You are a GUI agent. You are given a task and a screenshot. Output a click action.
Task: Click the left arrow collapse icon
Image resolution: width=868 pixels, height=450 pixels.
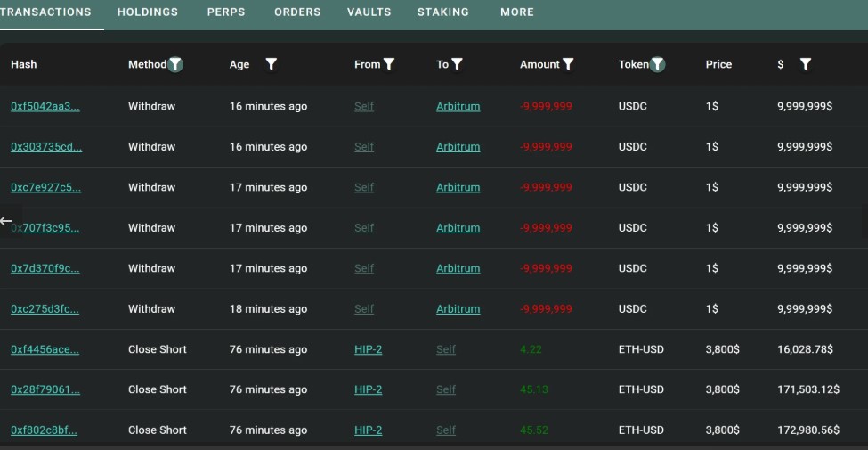(x=7, y=221)
